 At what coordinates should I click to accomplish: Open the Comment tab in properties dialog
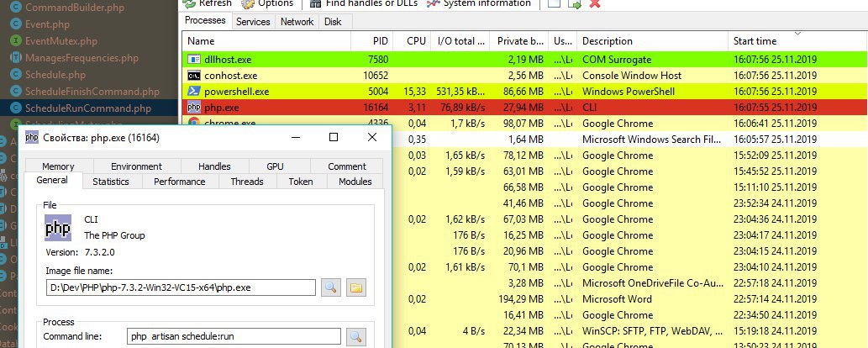coord(347,166)
